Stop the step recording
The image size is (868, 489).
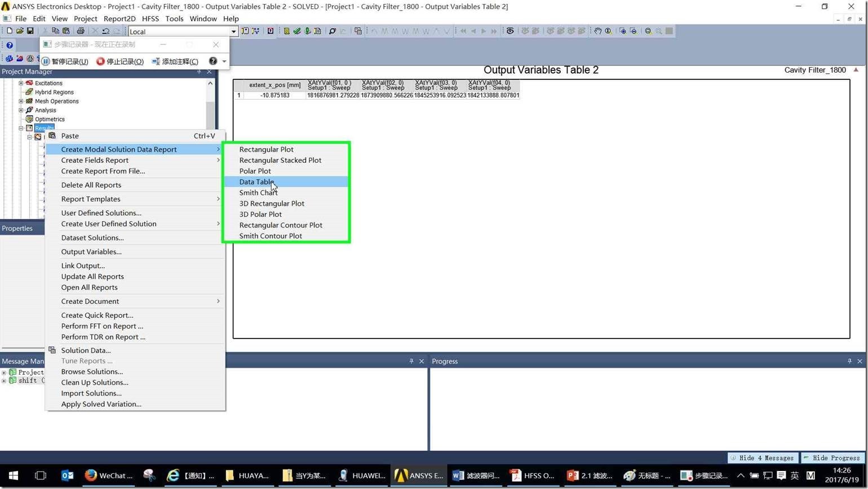coord(120,61)
